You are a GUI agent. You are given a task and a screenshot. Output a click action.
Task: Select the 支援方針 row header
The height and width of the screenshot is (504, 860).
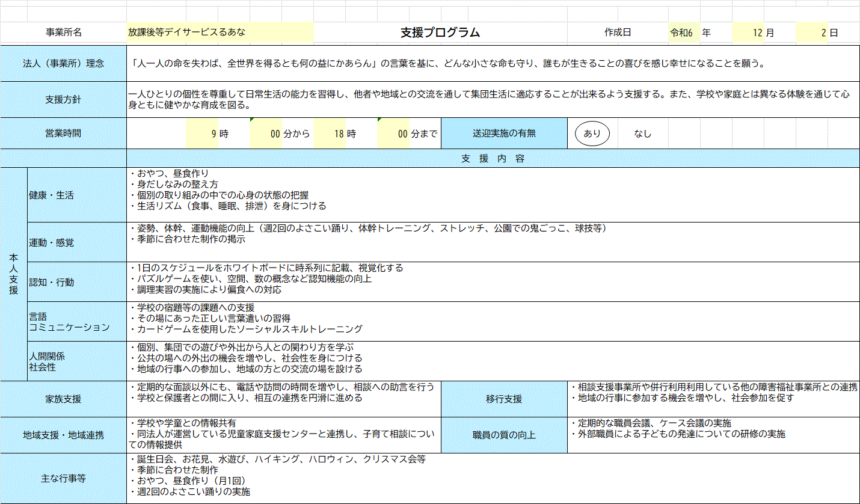pos(63,100)
